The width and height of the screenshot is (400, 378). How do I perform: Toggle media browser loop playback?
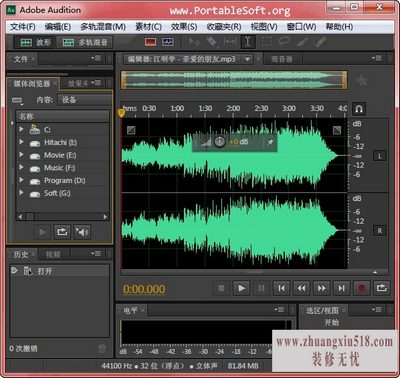tap(62, 232)
